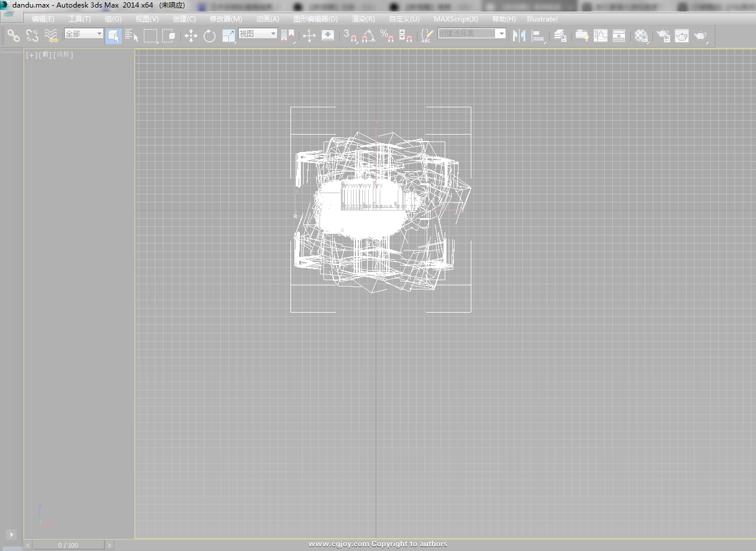Open the [线框] viewport shading menu

click(63, 55)
